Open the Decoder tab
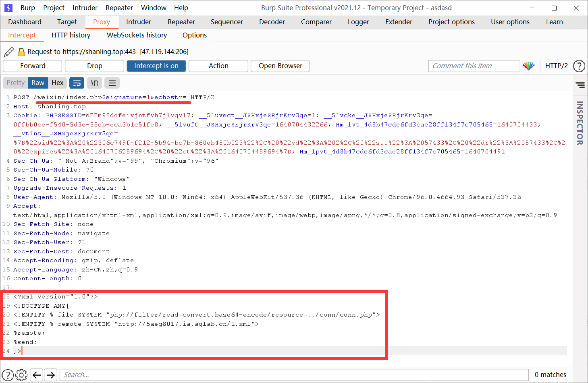The width and height of the screenshot is (588, 383). pos(272,22)
